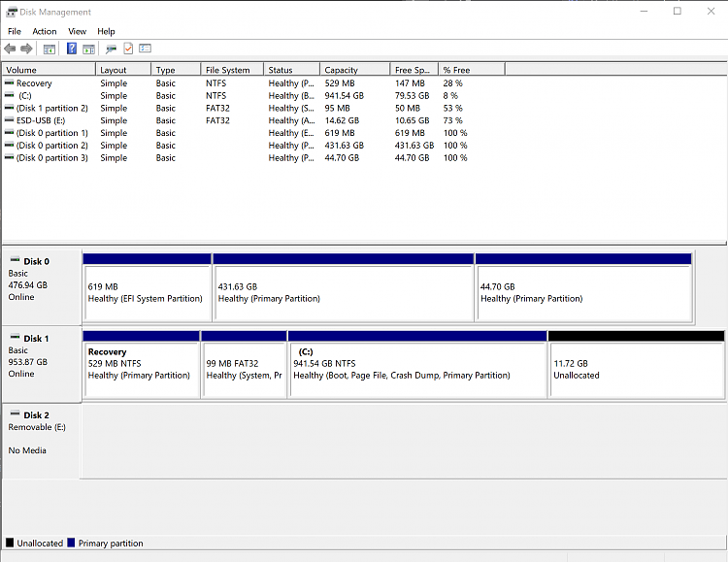The height and width of the screenshot is (562, 728).
Task: Click the 53 % free cell
Action: (x=452, y=108)
